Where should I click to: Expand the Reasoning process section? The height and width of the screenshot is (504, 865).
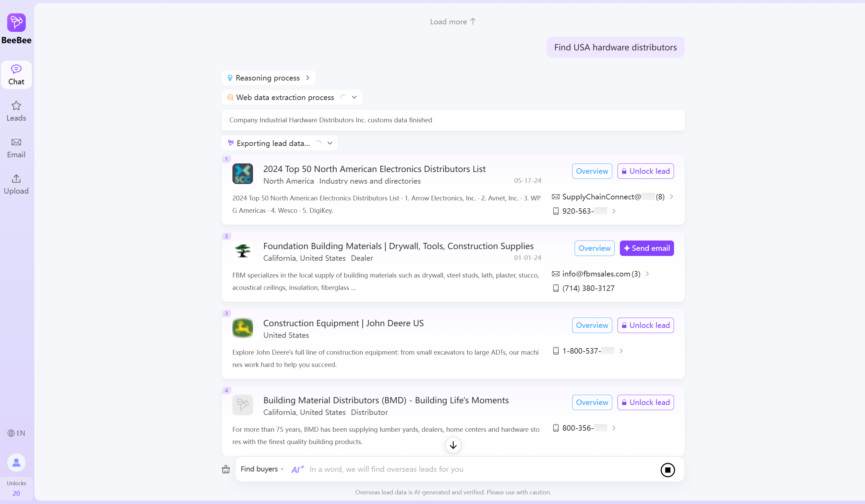(x=268, y=78)
